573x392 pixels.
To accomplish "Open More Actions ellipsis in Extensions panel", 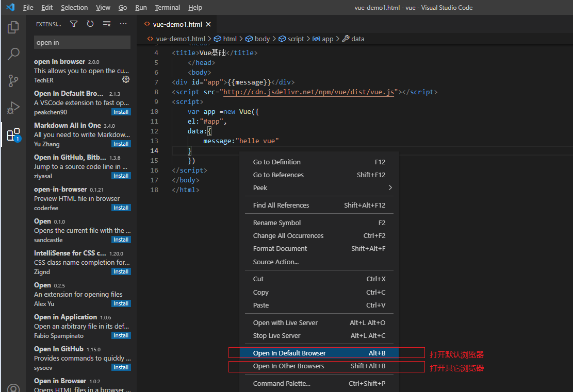I will (x=123, y=24).
